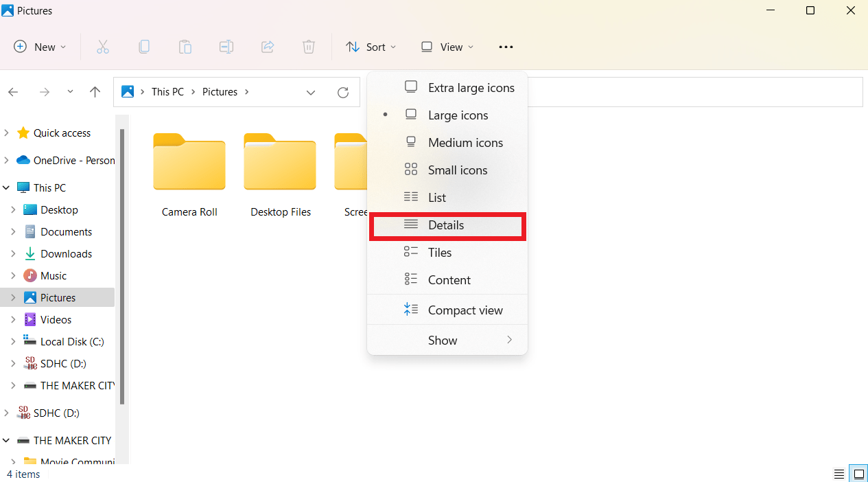
Task: Open the See more ellipsis button
Action: pyautogui.click(x=506, y=47)
